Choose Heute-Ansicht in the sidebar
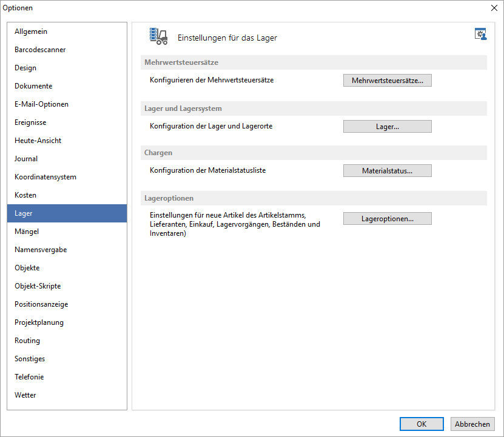Image resolution: width=504 pixels, height=437 pixels. tap(67, 141)
